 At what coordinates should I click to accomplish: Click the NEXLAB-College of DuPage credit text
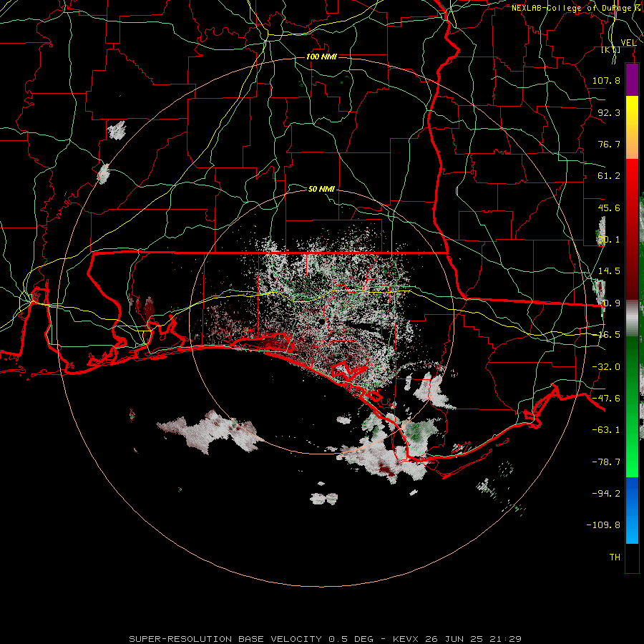(x=577, y=8)
